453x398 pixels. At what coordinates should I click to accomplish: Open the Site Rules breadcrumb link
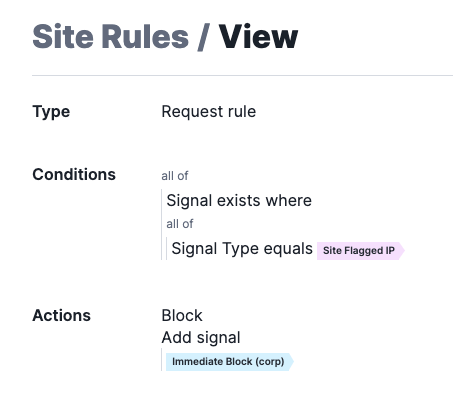coord(111,36)
